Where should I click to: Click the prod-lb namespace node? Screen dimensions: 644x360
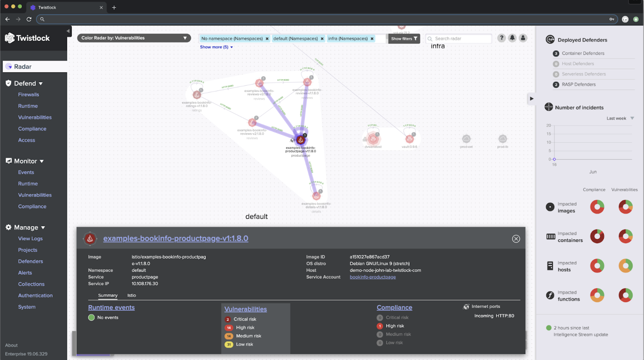tap(503, 139)
